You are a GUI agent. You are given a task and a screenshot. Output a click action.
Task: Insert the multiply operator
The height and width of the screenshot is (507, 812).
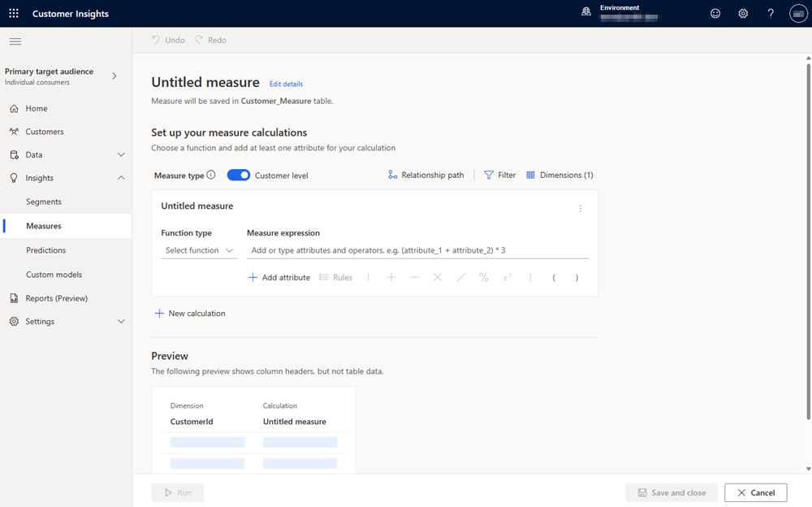(438, 277)
